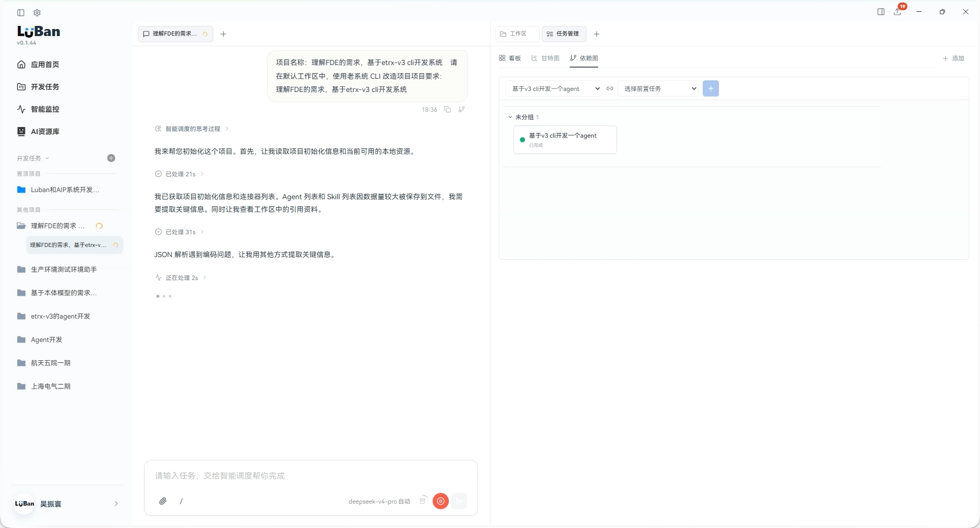Switch to 看板 view
Image resolution: width=980 pixels, height=528 pixels.
pyautogui.click(x=510, y=58)
